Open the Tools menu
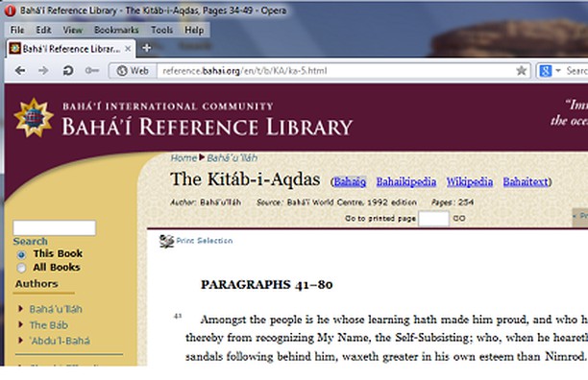 [161, 30]
